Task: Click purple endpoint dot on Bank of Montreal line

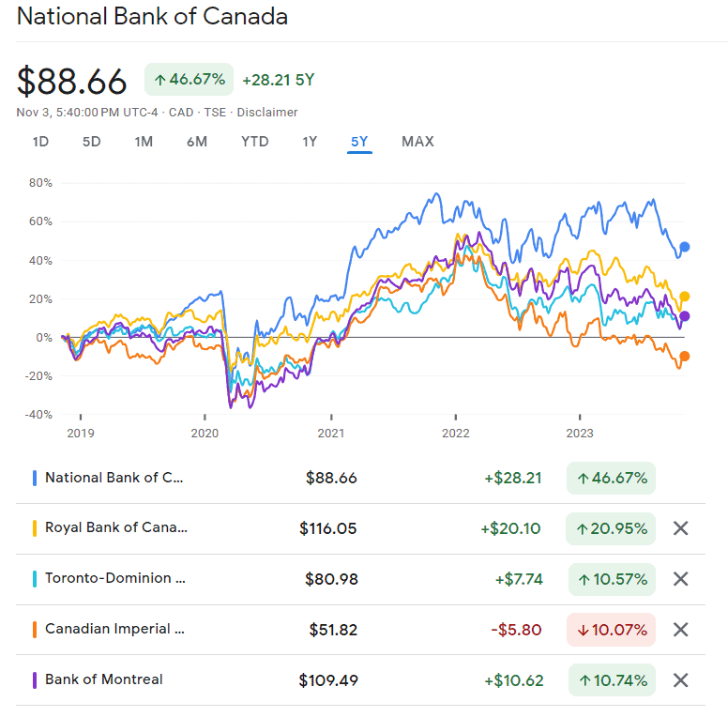Action: (685, 316)
